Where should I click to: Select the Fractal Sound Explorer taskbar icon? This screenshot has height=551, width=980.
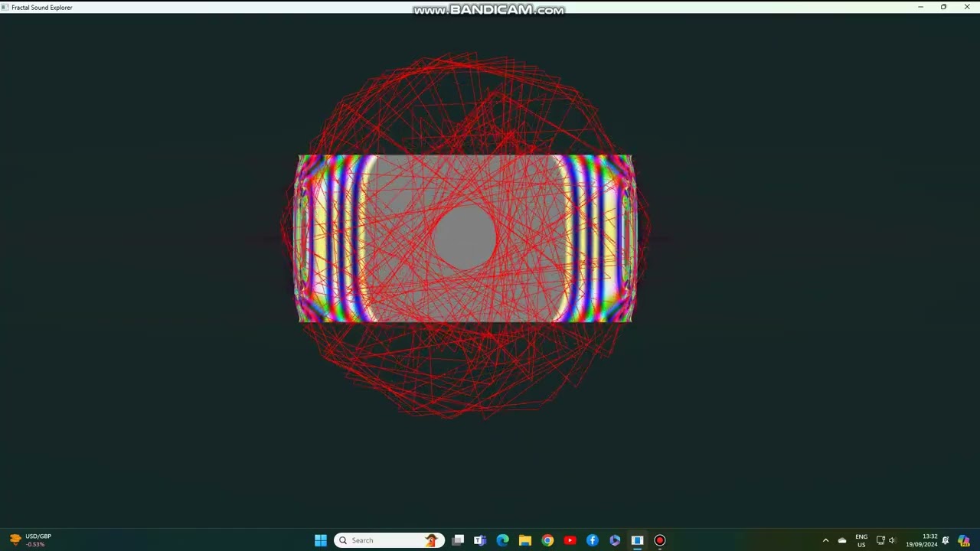tap(637, 540)
